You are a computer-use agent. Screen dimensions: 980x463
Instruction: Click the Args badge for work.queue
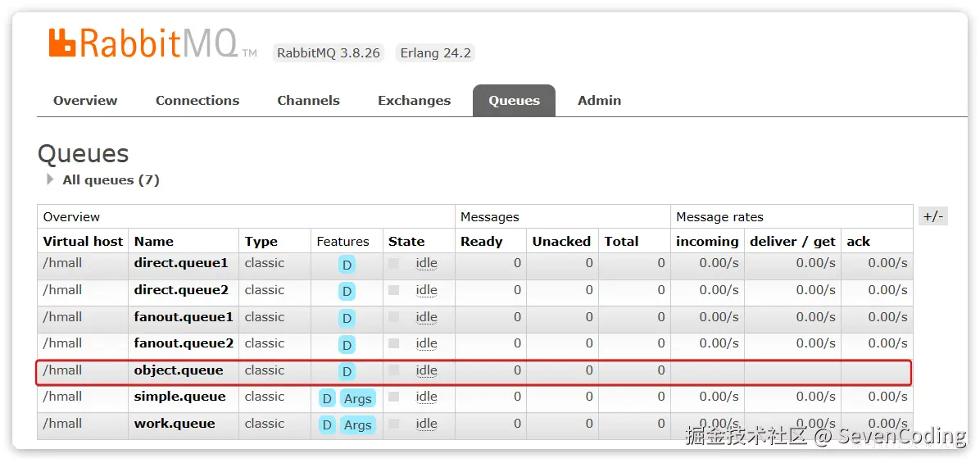(x=358, y=425)
